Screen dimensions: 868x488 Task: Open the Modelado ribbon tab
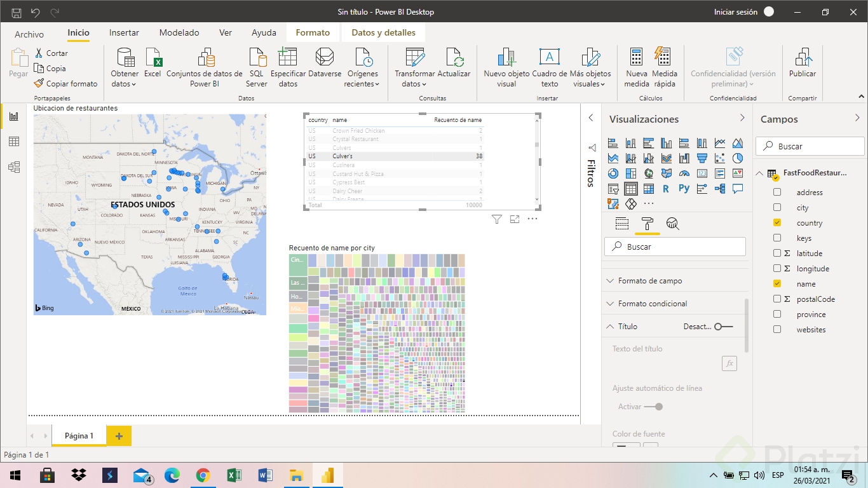click(x=179, y=32)
